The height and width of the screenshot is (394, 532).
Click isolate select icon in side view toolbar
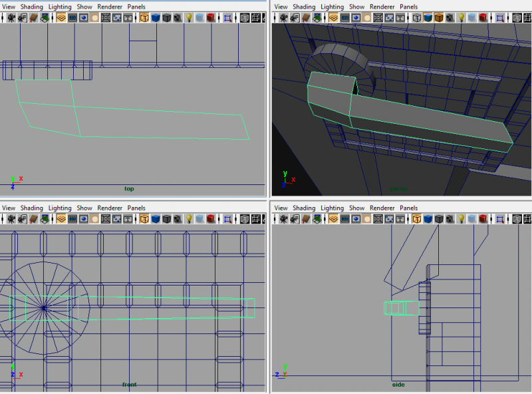(499, 219)
